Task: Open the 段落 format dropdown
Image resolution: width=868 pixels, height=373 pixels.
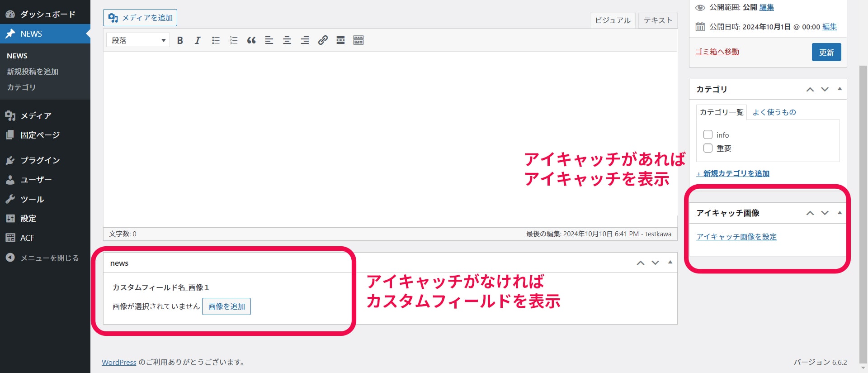Action: tap(138, 40)
